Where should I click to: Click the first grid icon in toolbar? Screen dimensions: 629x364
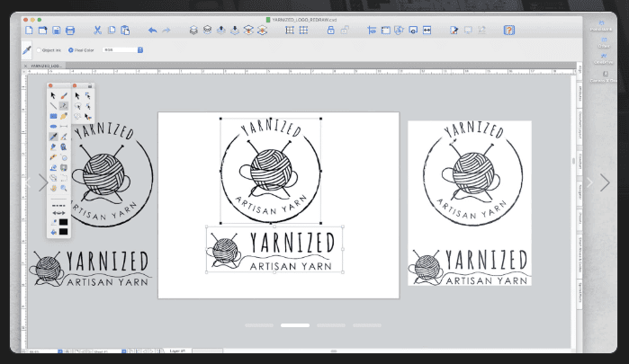click(290, 31)
